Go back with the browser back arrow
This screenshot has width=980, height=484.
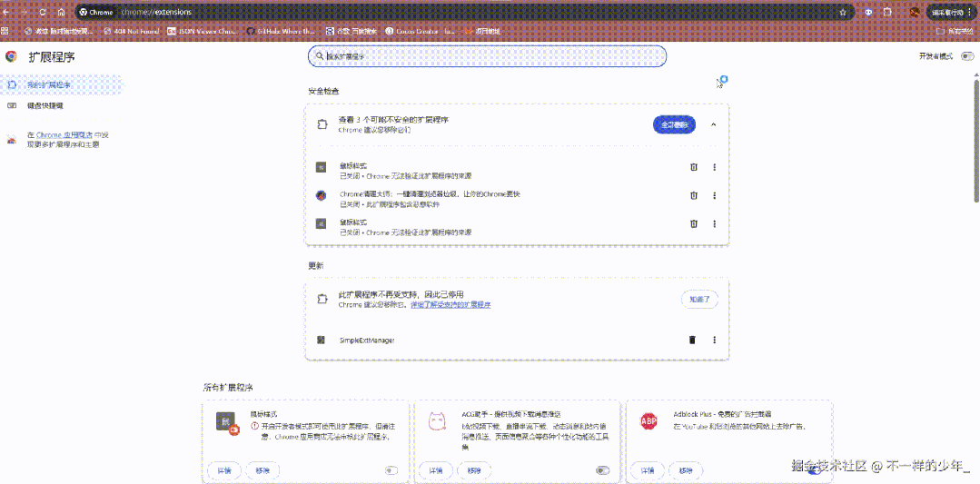[6, 12]
